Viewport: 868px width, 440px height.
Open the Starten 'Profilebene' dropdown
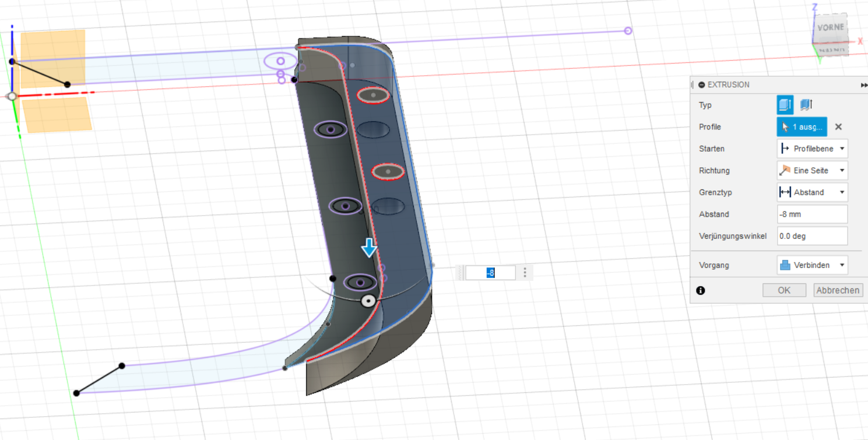pyautogui.click(x=813, y=149)
